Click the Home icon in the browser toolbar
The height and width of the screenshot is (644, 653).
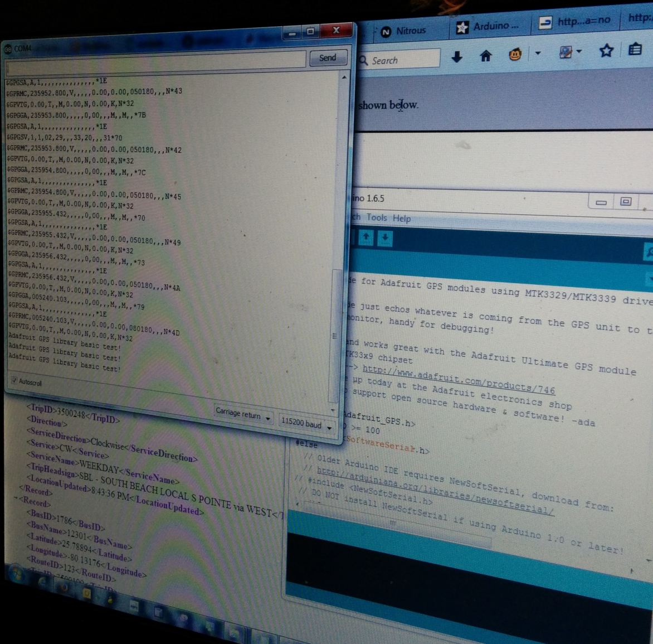(x=486, y=56)
